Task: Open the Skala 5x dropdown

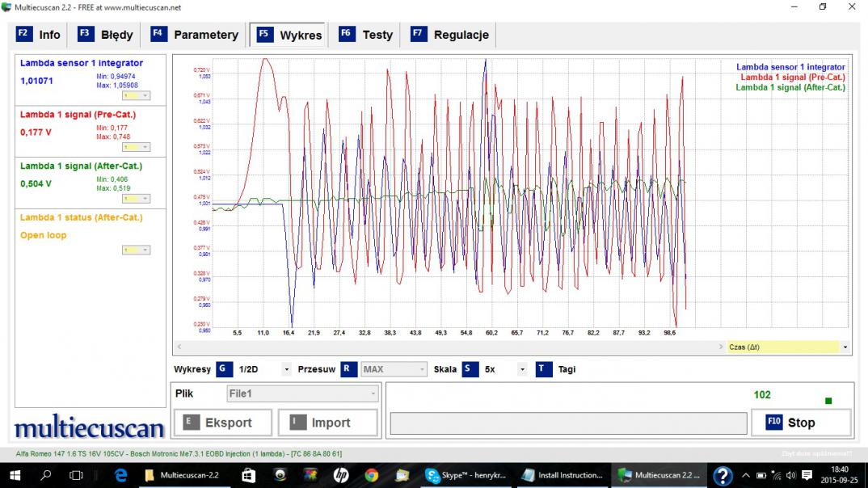Action: [522, 370]
